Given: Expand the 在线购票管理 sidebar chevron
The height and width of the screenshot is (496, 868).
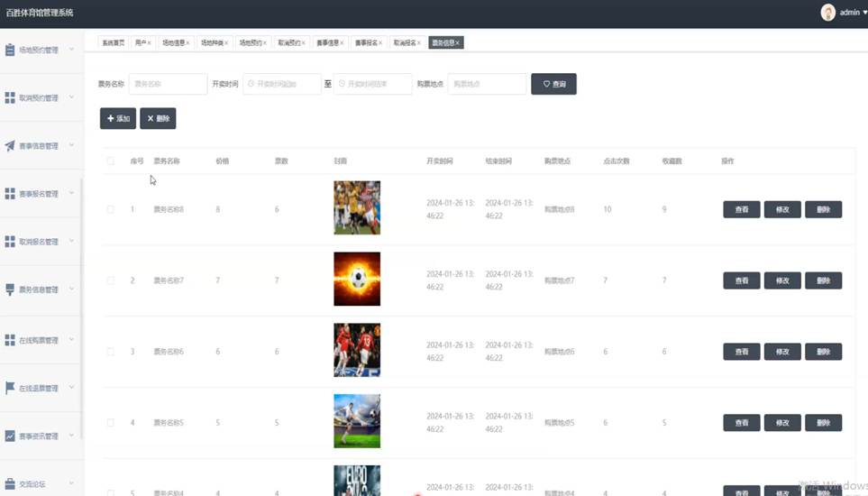Looking at the screenshot, I should (71, 339).
